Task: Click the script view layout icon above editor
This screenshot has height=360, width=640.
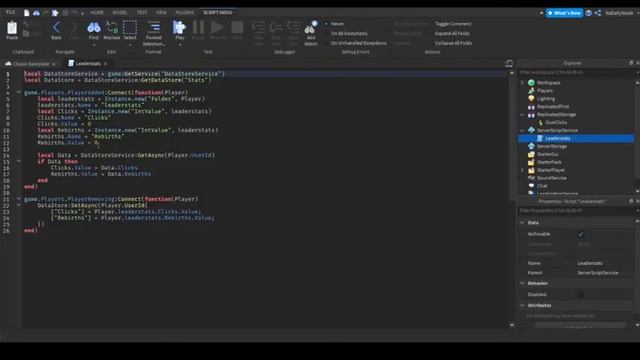Action: [509, 63]
